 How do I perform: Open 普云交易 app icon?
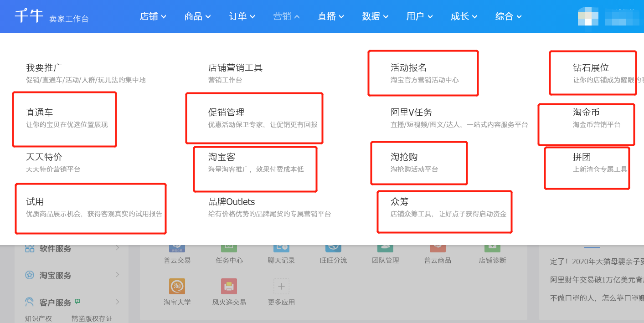177,248
